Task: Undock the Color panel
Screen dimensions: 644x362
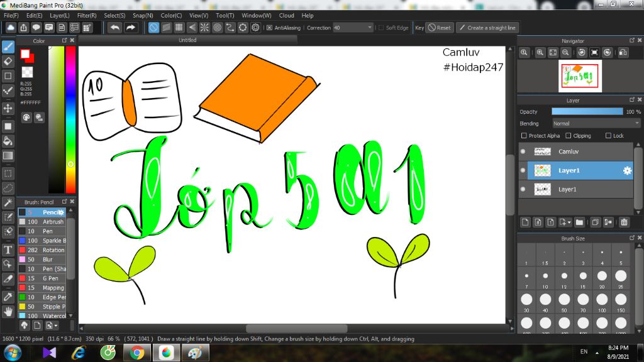Action: coord(65,40)
